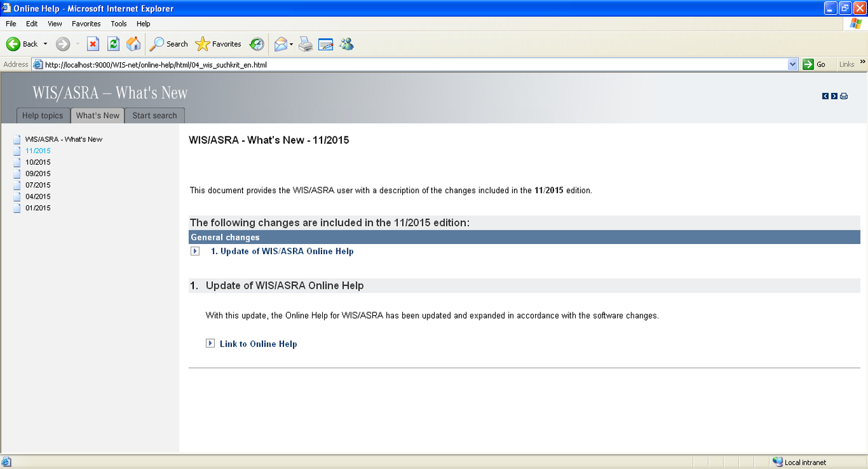Click the document icon beside 01/2015
The width and height of the screenshot is (868, 469).
pyautogui.click(x=17, y=208)
